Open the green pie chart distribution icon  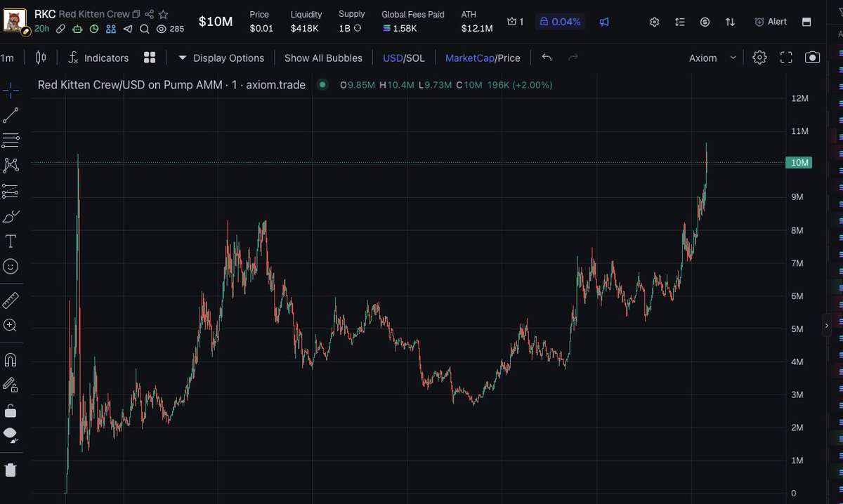tap(94, 29)
